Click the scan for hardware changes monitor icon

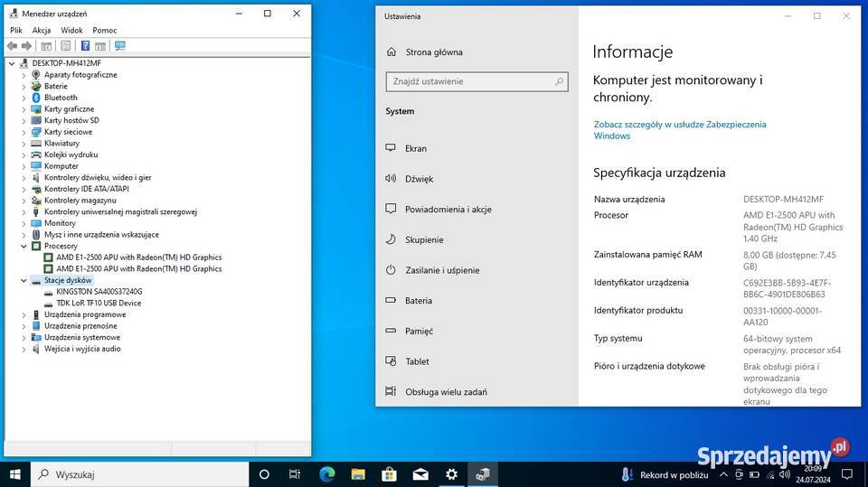(x=120, y=46)
